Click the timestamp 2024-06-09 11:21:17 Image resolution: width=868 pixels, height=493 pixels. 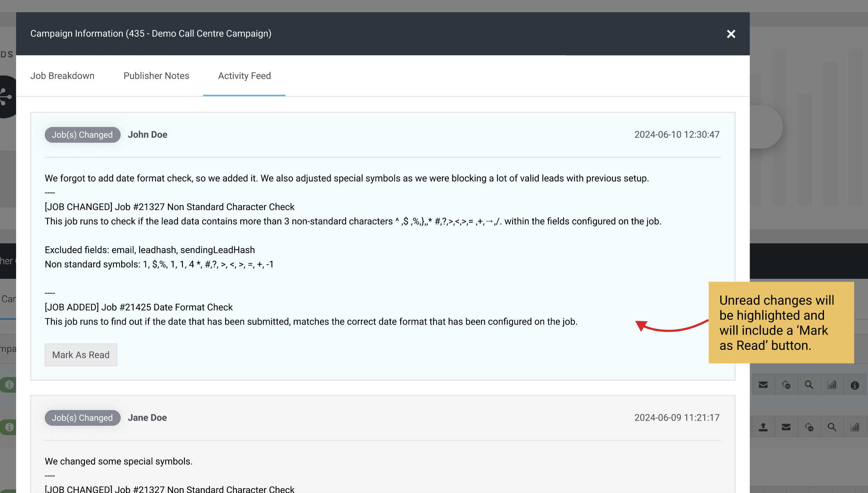(x=677, y=418)
